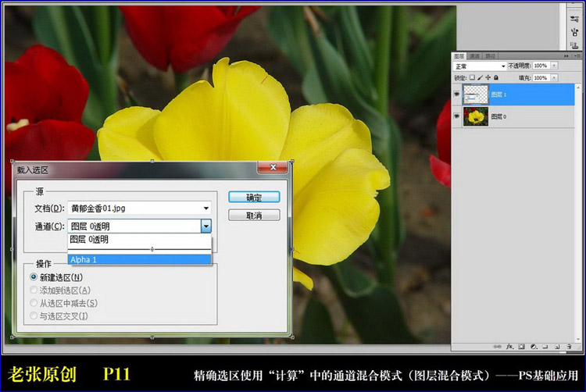This screenshot has width=586, height=392.
Task: Toggle lock transparent pixels icon
Action: tap(473, 77)
